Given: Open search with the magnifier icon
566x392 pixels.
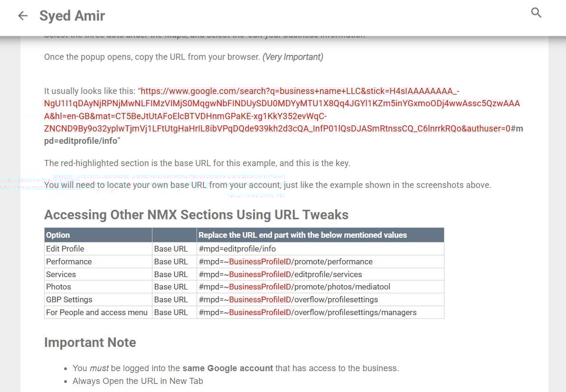Looking at the screenshot, I should click(536, 13).
